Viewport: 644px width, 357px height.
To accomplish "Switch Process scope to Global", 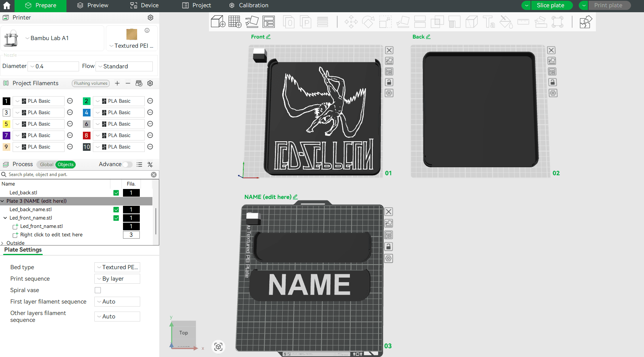I will (46, 165).
